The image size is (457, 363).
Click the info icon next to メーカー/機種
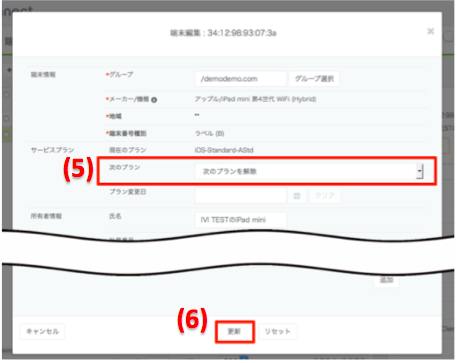154,100
